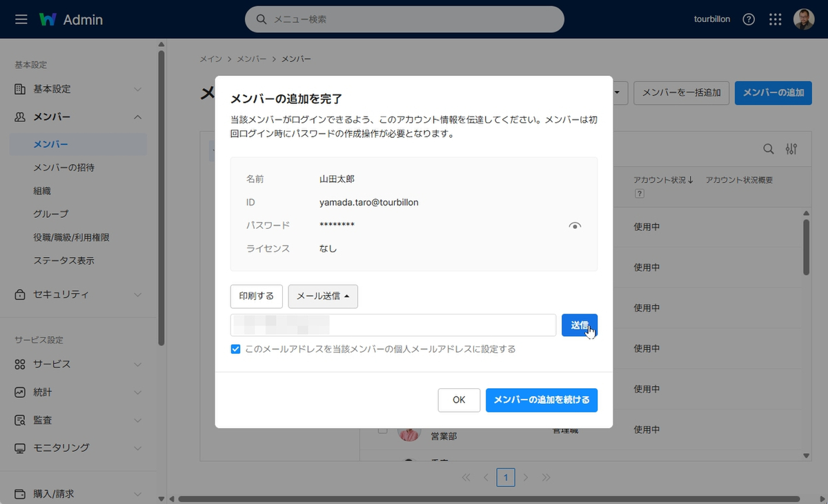
Task: Click the メンバー section people icon
Action: pos(20,117)
